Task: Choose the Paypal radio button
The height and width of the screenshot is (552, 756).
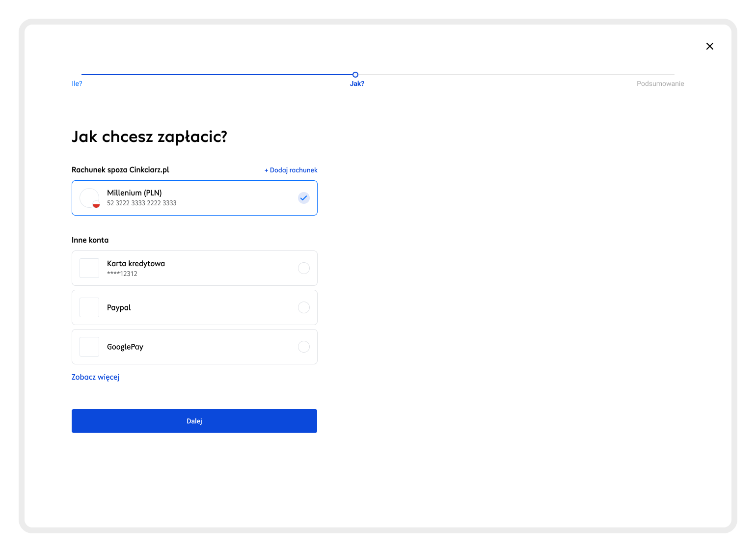Action: tap(304, 307)
